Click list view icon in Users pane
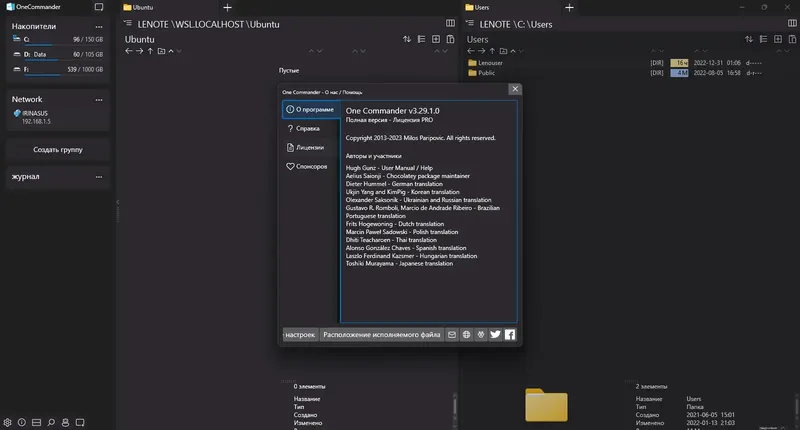 click(763, 39)
